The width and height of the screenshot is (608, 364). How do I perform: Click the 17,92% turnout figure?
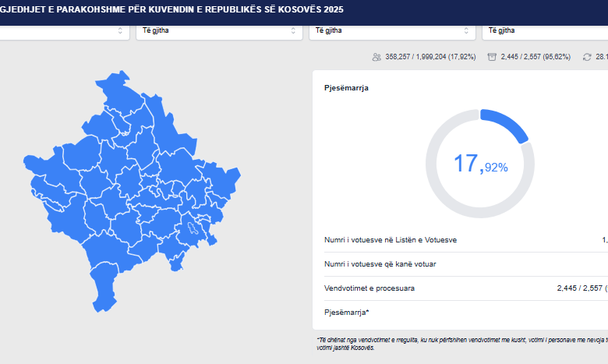[x=480, y=164]
